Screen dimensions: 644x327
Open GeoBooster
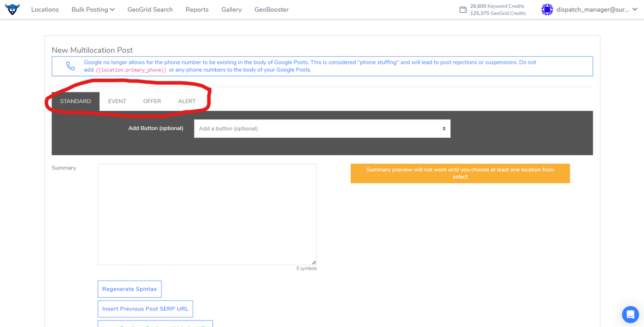click(x=271, y=10)
